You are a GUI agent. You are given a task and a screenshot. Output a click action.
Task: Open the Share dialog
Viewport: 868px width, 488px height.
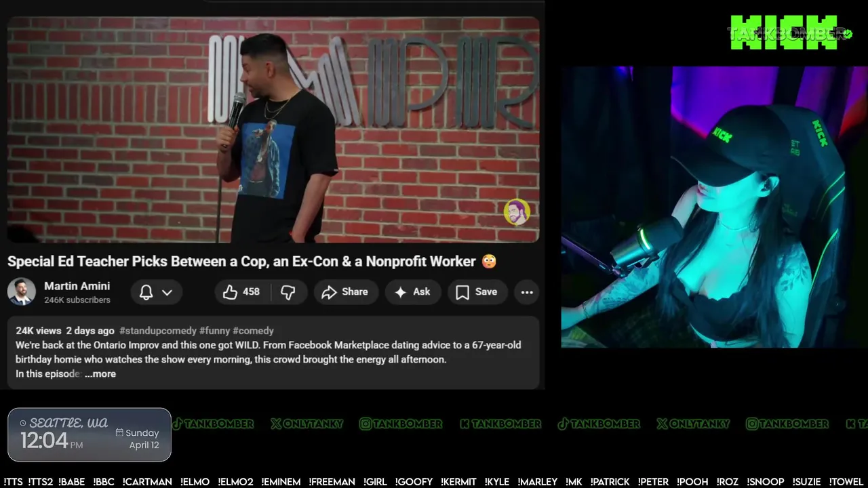345,292
